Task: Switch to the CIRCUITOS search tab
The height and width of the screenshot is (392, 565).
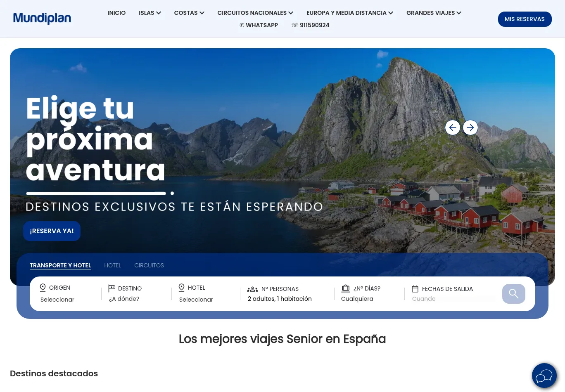Action: [149, 265]
